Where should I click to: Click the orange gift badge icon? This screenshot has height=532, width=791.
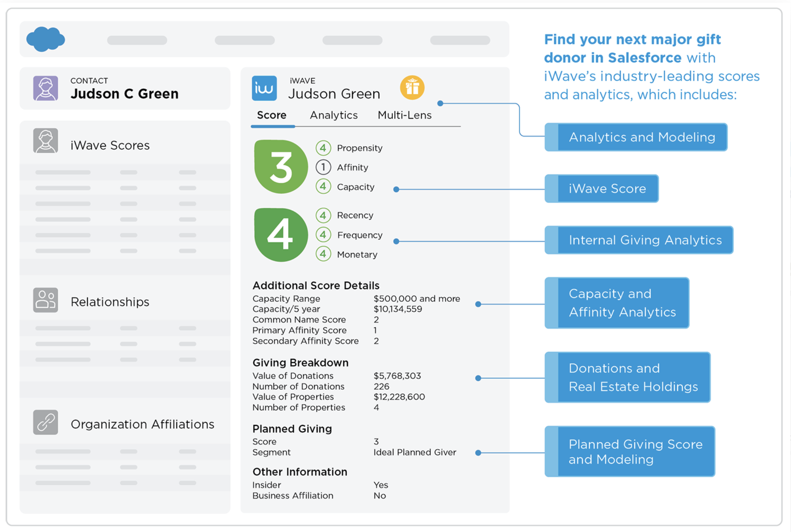[x=412, y=88]
